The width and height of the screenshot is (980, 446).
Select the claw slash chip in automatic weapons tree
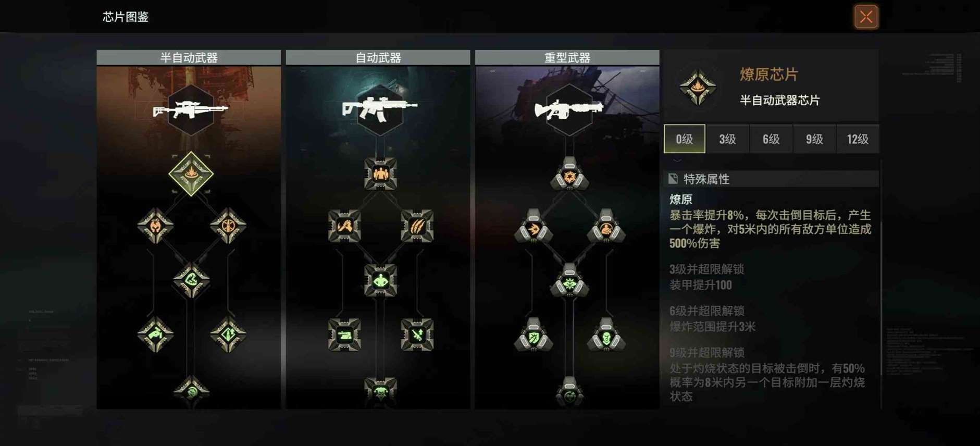(x=417, y=226)
